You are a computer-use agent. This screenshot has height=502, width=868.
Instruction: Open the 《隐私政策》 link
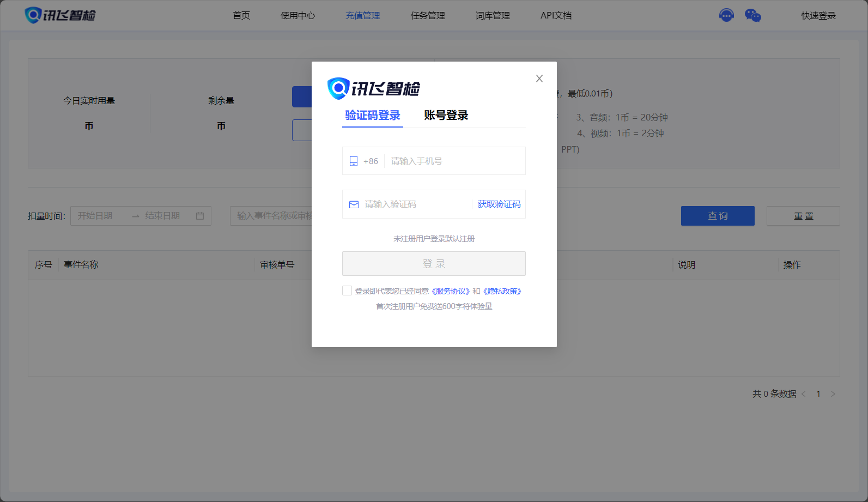[502, 291]
